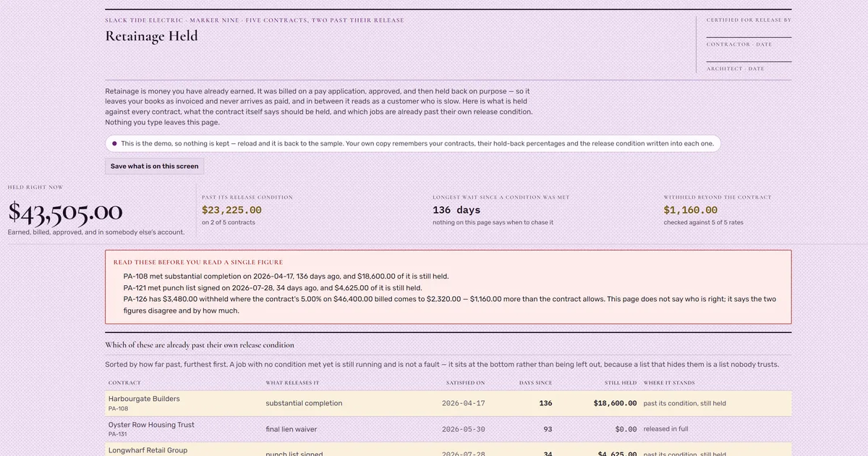Click the '136 days' longest wait value

(456, 210)
